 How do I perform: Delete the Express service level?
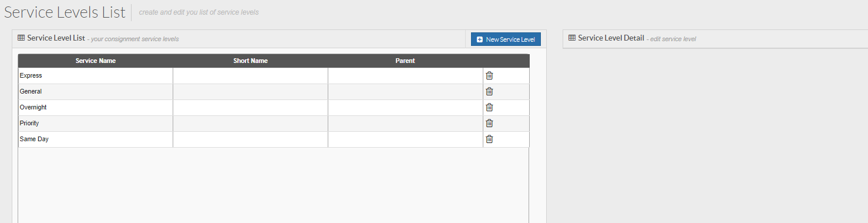489,75
